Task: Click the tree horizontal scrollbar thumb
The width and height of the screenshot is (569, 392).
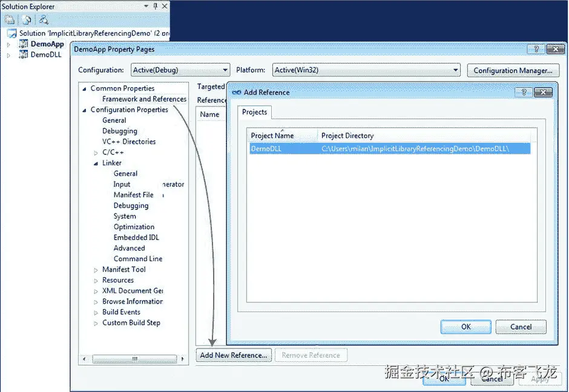Action: tap(134, 359)
